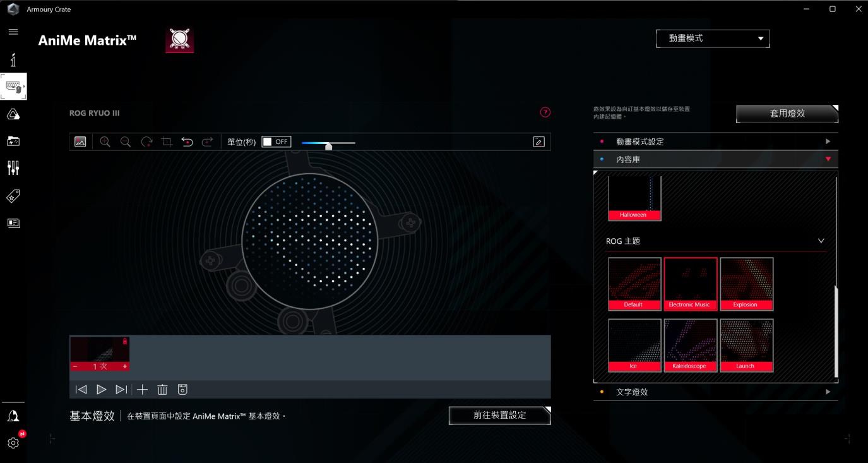This screenshot has height=463, width=868.
Task: Collapse the 內容庫 section
Action: pyautogui.click(x=716, y=159)
